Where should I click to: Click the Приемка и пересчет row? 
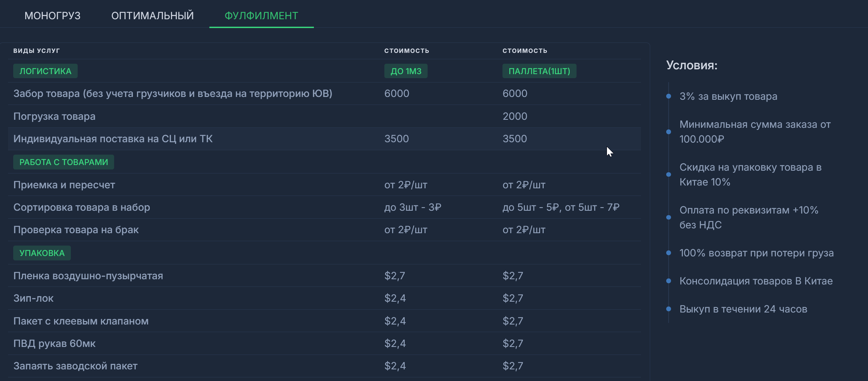[x=64, y=185]
